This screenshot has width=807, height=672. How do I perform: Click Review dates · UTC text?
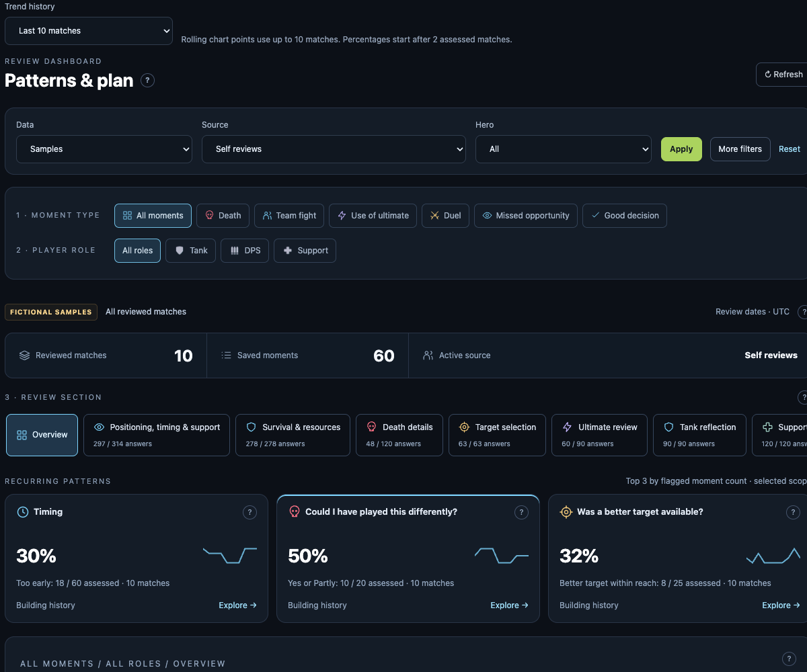(753, 312)
